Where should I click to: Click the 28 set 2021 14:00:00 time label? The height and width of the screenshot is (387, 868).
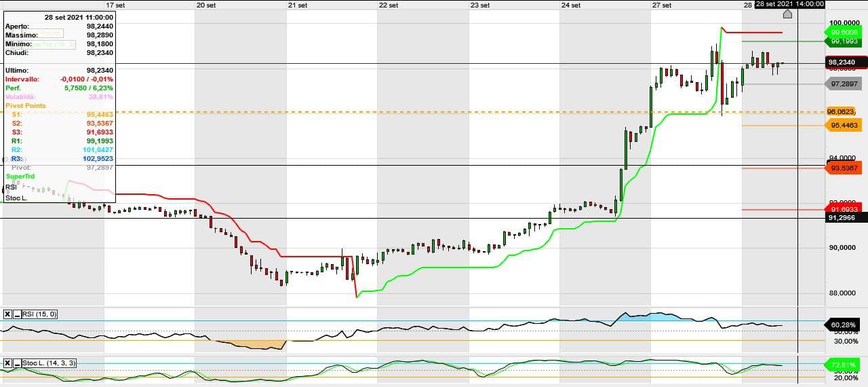790,4
